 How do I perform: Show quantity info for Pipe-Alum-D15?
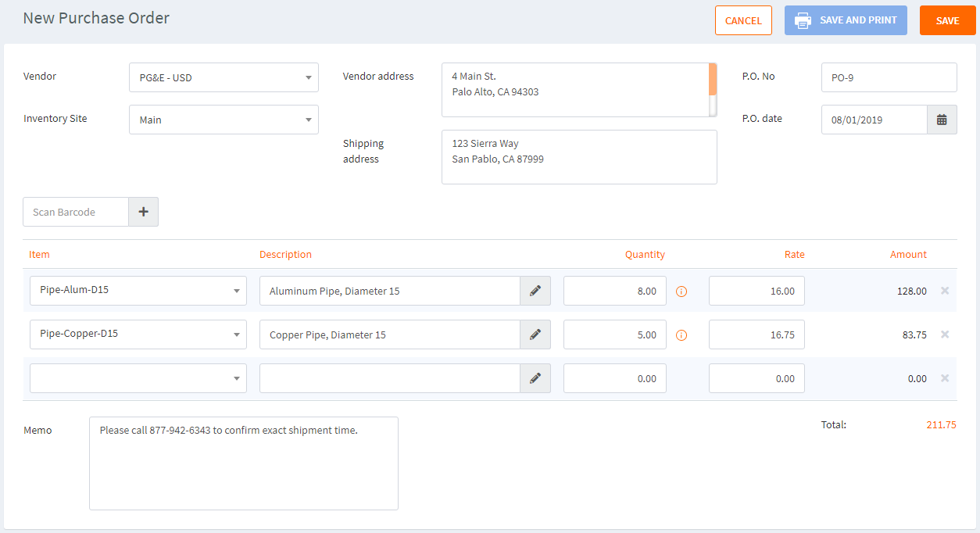(x=681, y=292)
